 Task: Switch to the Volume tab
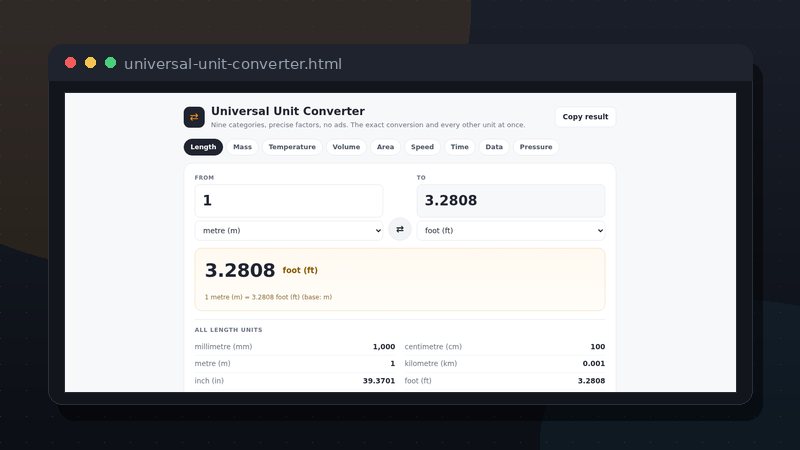click(346, 147)
